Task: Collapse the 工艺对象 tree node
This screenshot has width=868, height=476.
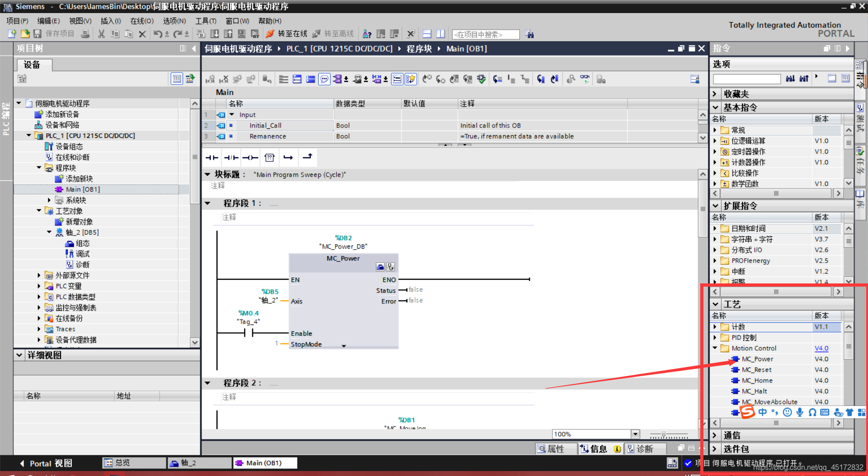Action: click(x=39, y=211)
